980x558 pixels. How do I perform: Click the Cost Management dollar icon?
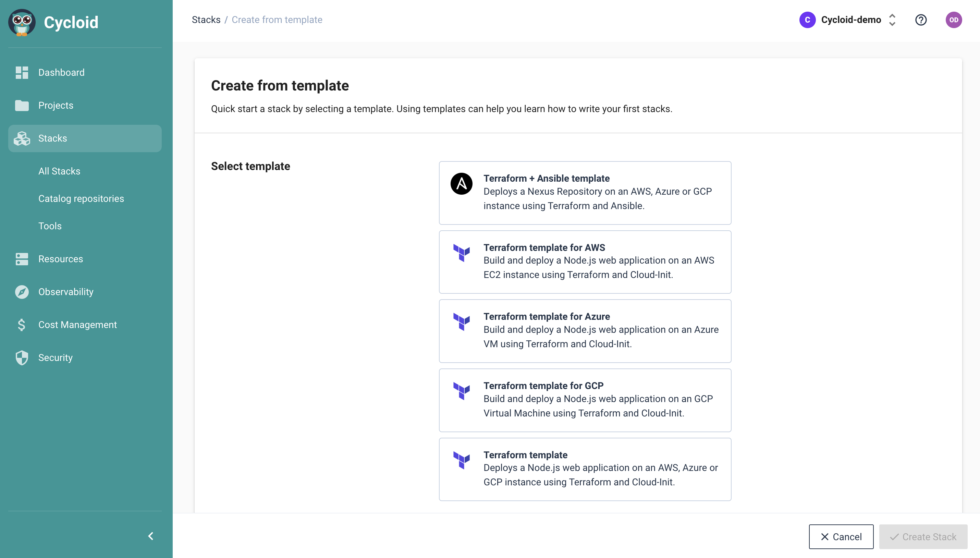[x=22, y=325]
